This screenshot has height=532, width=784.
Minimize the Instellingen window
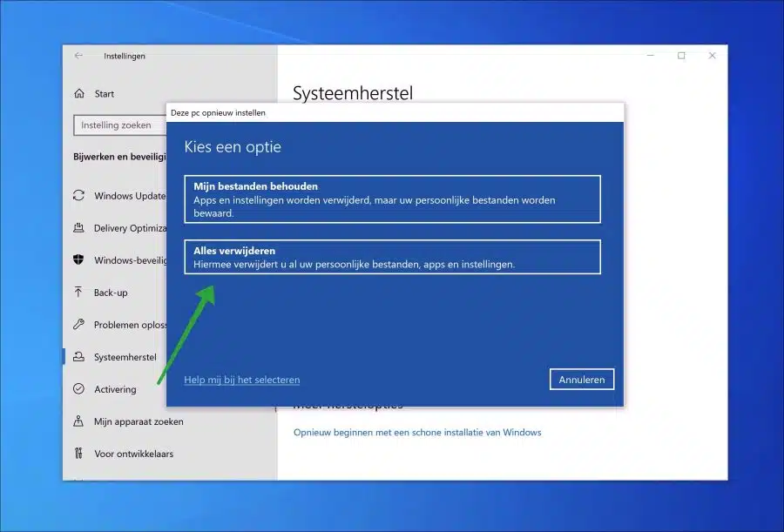click(x=651, y=56)
